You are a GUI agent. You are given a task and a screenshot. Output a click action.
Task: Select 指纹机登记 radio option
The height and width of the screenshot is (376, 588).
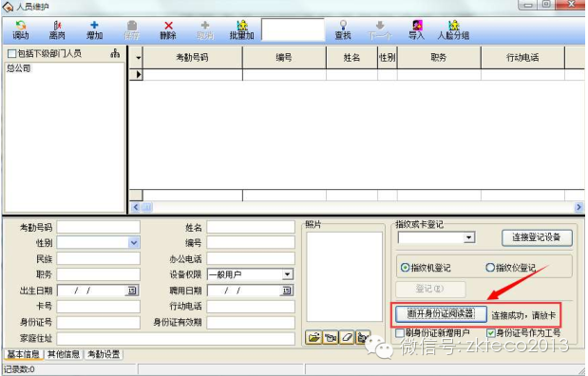point(405,268)
